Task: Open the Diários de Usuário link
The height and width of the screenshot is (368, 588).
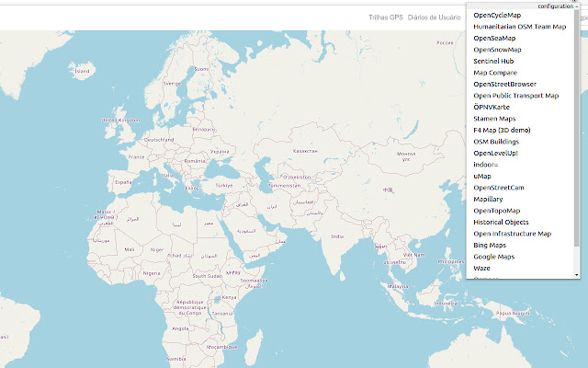Action: [x=435, y=17]
